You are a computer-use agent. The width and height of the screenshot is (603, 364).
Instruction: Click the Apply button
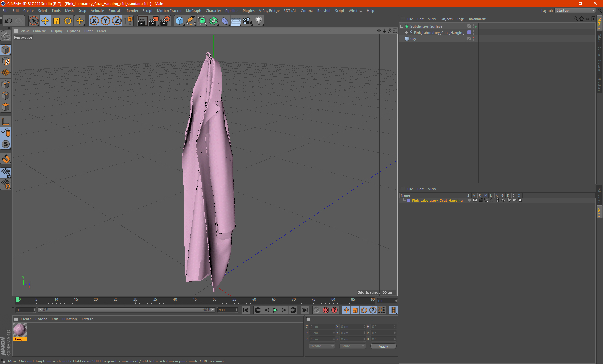tap(383, 346)
